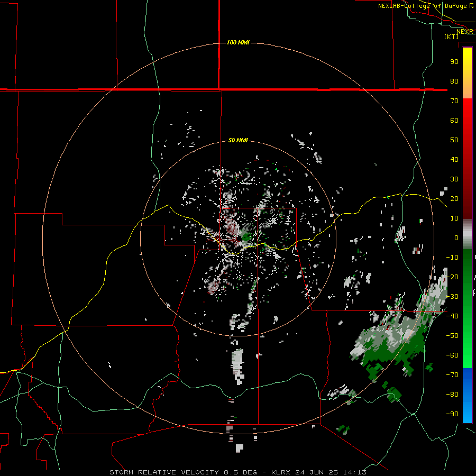The height and width of the screenshot is (476, 476).
Task: Click the -90 value on velocity scale
Action: click(452, 414)
